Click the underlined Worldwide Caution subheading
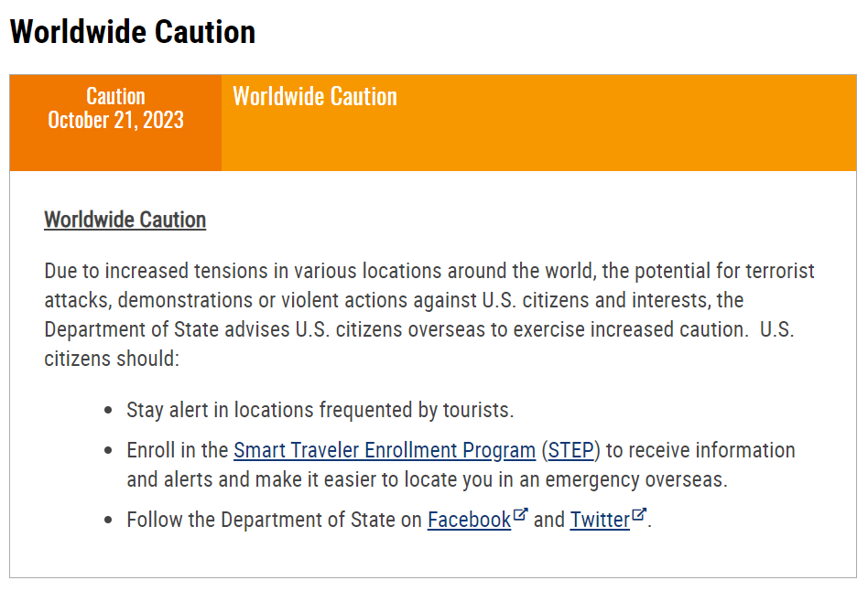The height and width of the screenshot is (591, 868). 125,220
